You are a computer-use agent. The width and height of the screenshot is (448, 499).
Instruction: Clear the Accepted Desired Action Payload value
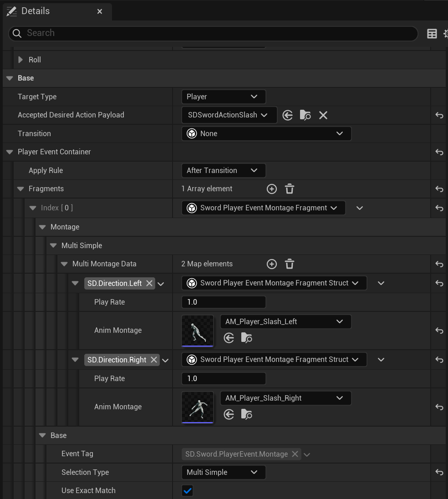click(x=323, y=115)
